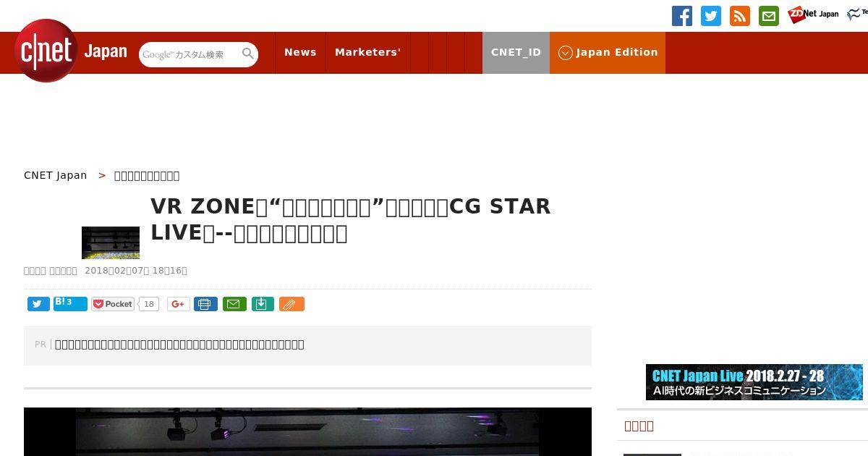
Task: Click the Hatena bookmark B! button
Action: [x=70, y=304]
